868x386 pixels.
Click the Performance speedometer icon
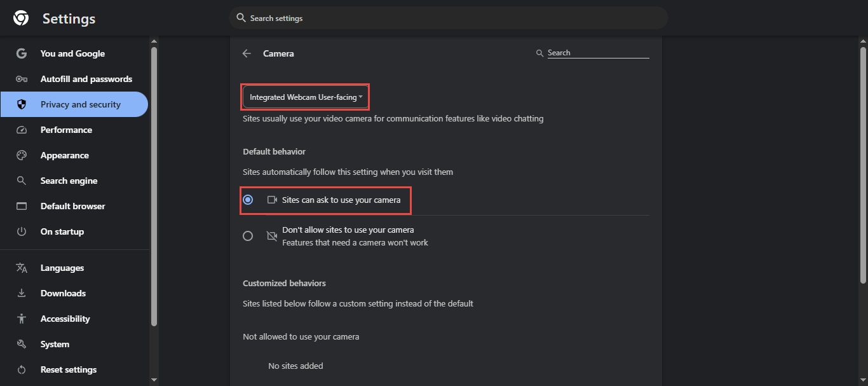click(x=22, y=130)
